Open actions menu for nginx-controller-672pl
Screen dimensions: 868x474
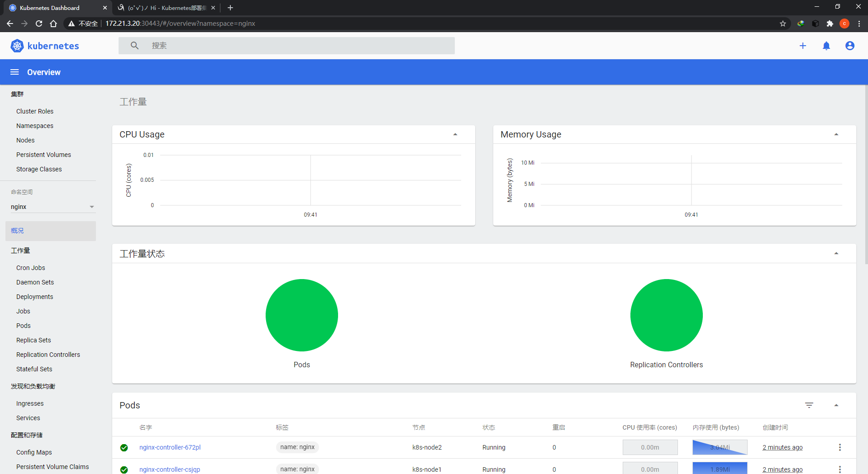[840, 447]
